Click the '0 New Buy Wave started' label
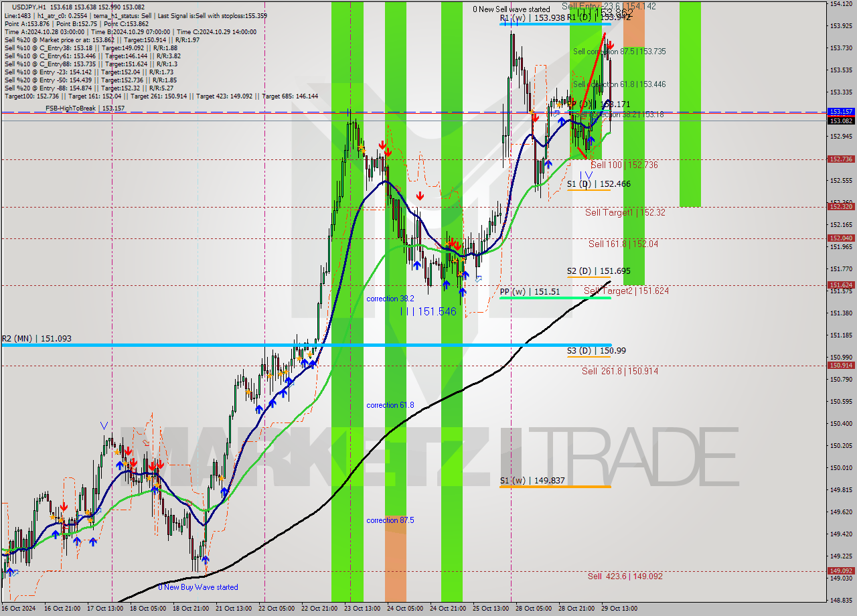 pyautogui.click(x=198, y=587)
